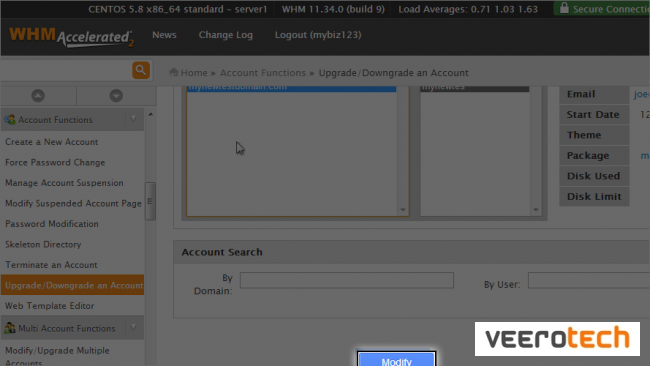Viewport: 650px width, 366px height.
Task: Collapse the Account Functions section chevron
Action: point(133,119)
